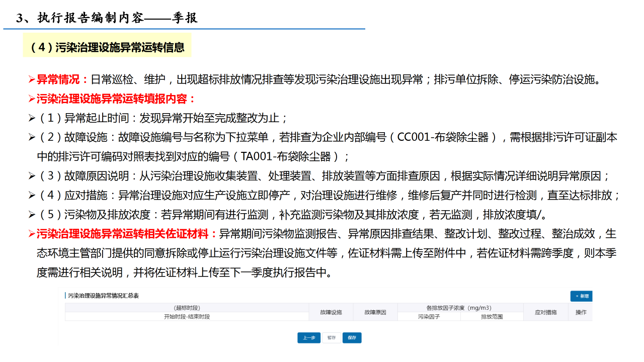The width and height of the screenshot is (644, 362).
Task: Click the 暂存 (temporary save) button
Action: (331, 338)
